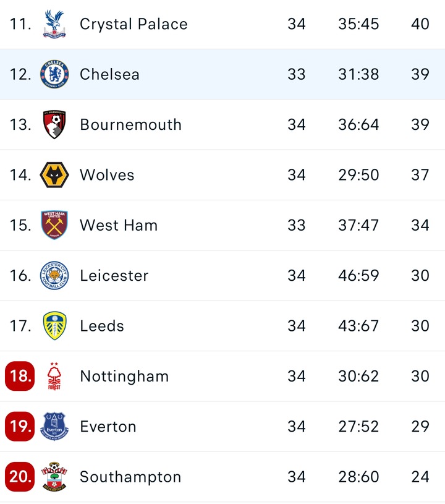This screenshot has width=445, height=504.
Task: Click the West Ham club crest
Action: pos(54,225)
